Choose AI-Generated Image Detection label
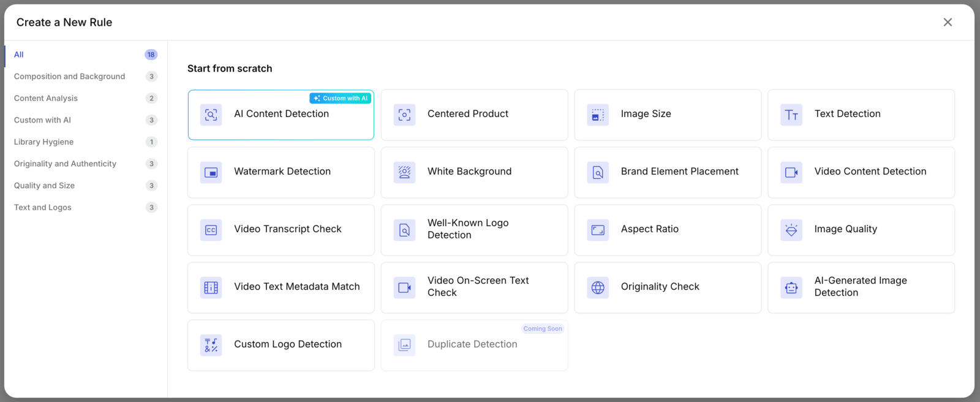Screen dimensions: 980x402 [x=861, y=287]
